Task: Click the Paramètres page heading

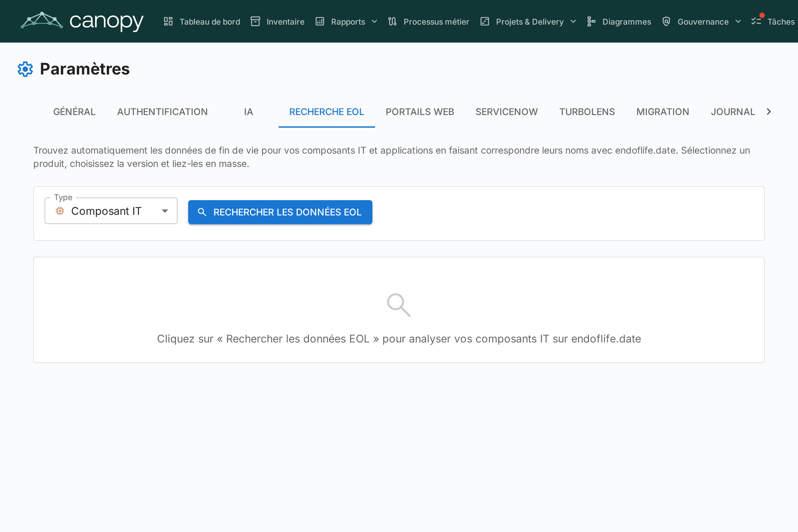Action: coord(85,69)
